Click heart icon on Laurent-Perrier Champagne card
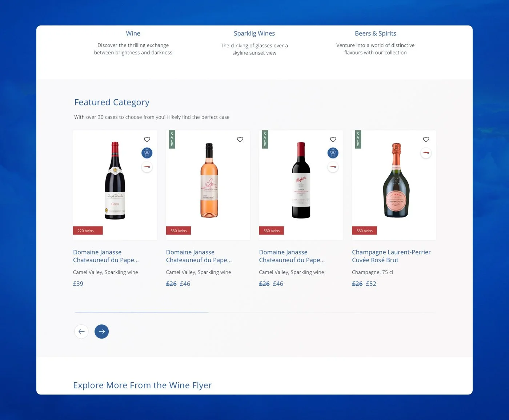This screenshot has height=420, width=509. tap(426, 140)
